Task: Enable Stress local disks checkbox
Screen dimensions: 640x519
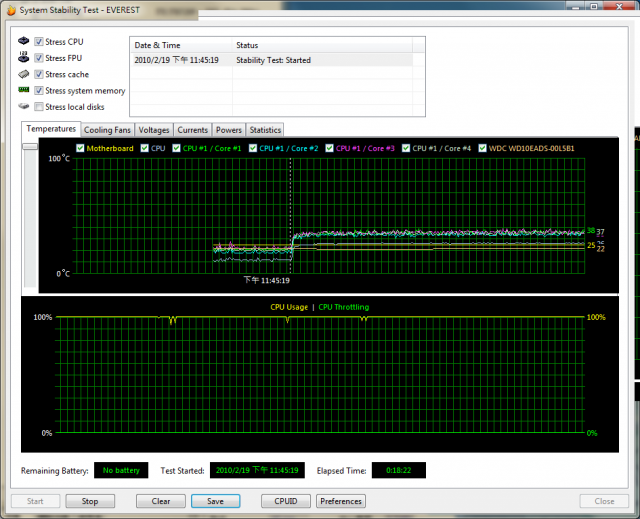Action: [x=39, y=107]
